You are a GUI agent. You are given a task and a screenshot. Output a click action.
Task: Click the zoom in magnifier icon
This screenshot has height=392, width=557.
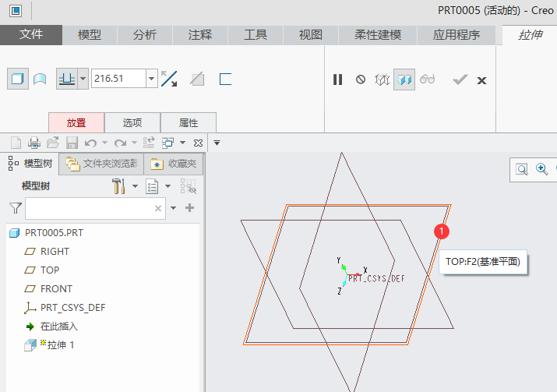[x=542, y=169]
